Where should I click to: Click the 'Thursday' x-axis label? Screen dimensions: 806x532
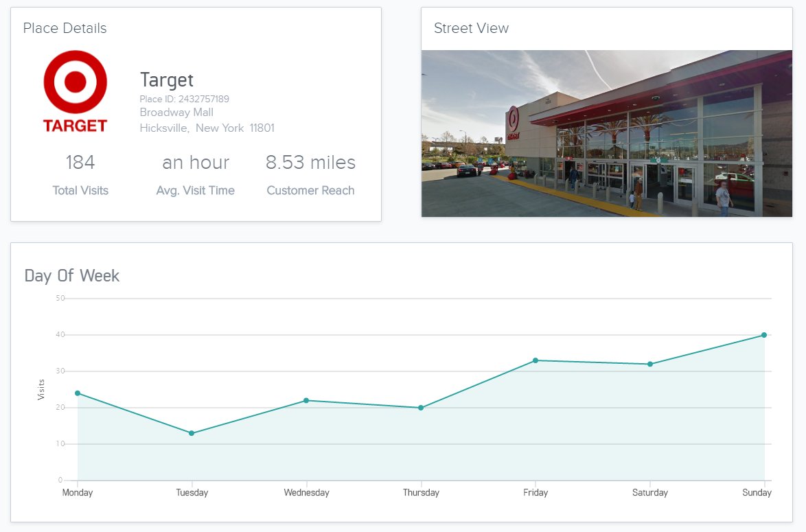[x=421, y=492]
